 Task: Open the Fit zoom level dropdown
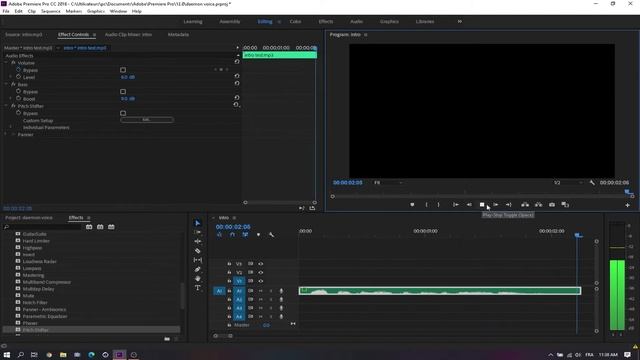pyautogui.click(x=389, y=182)
